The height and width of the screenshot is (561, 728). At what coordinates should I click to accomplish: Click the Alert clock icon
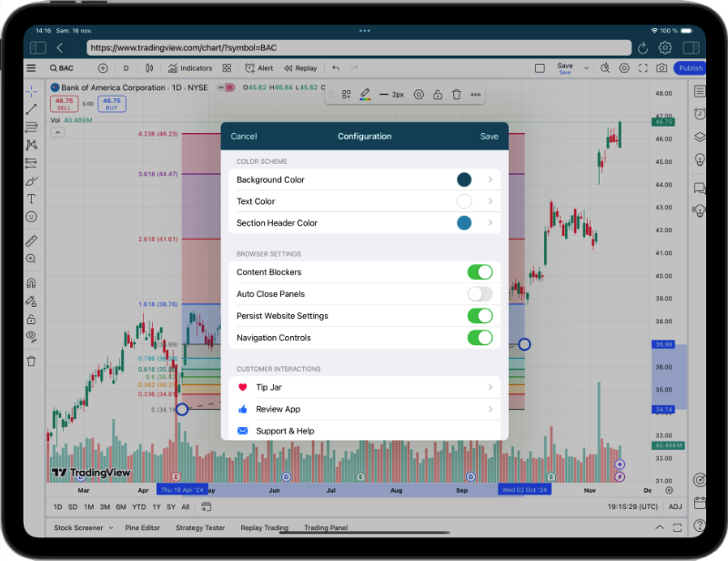pos(248,68)
